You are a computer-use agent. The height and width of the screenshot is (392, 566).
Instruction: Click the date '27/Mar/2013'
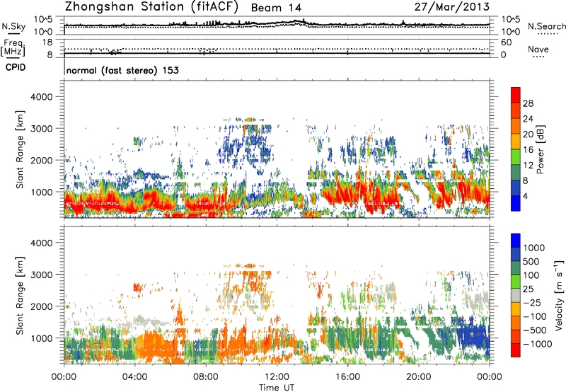click(x=452, y=7)
